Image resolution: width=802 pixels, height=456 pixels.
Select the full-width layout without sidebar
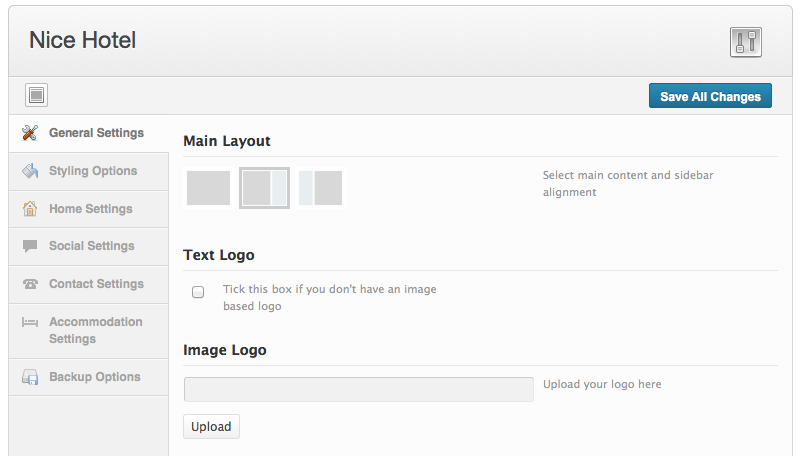pos(208,188)
